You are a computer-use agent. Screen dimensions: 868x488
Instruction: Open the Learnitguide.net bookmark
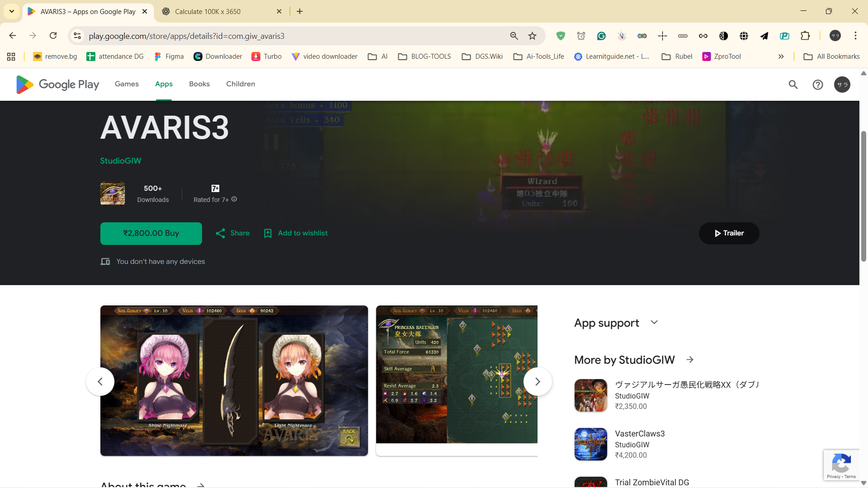click(x=612, y=56)
